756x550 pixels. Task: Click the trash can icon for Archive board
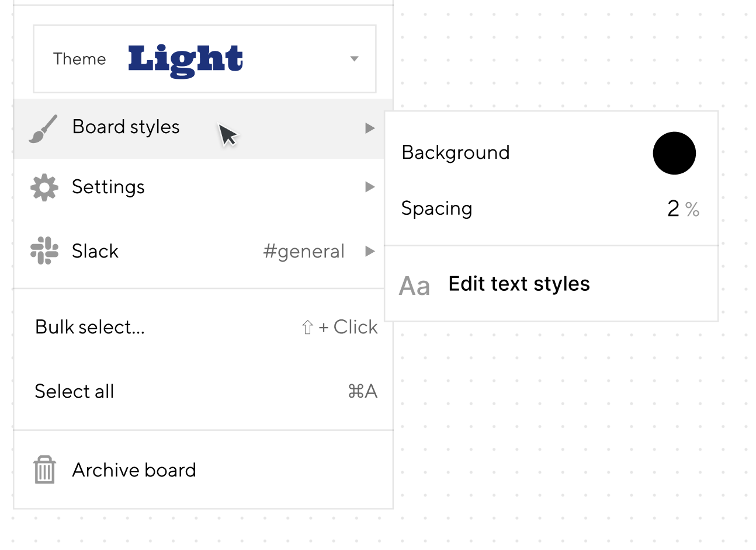click(44, 470)
